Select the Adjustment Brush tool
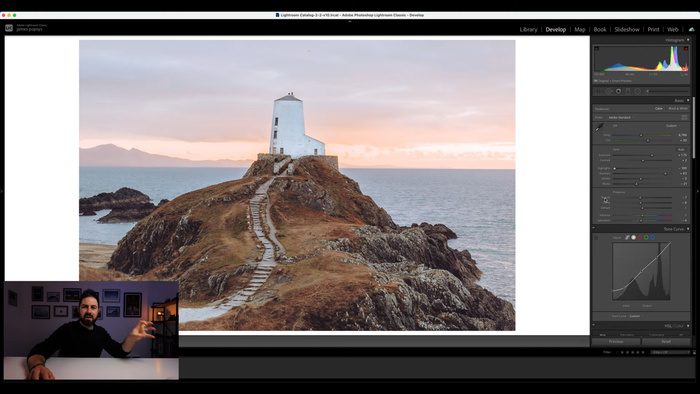 (x=667, y=91)
